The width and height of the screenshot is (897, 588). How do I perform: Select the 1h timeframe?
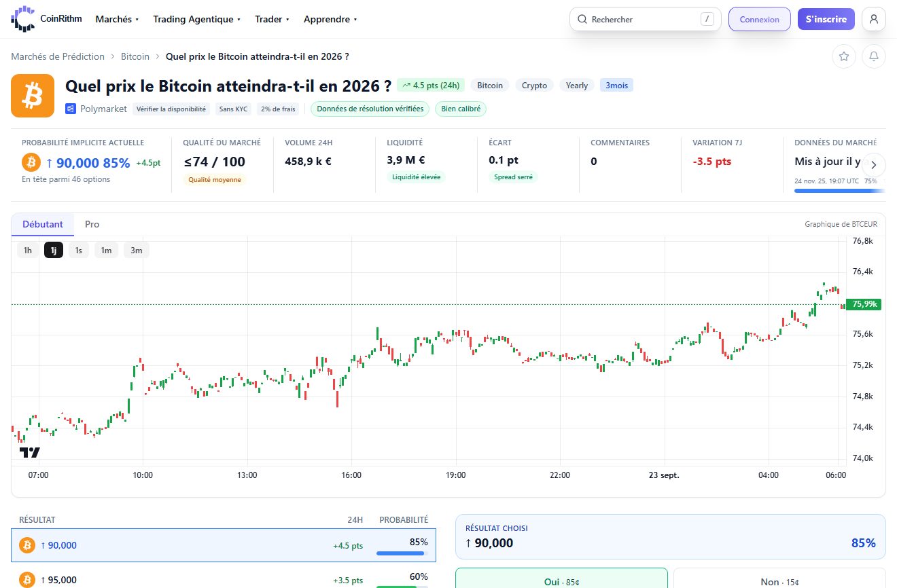tap(28, 251)
